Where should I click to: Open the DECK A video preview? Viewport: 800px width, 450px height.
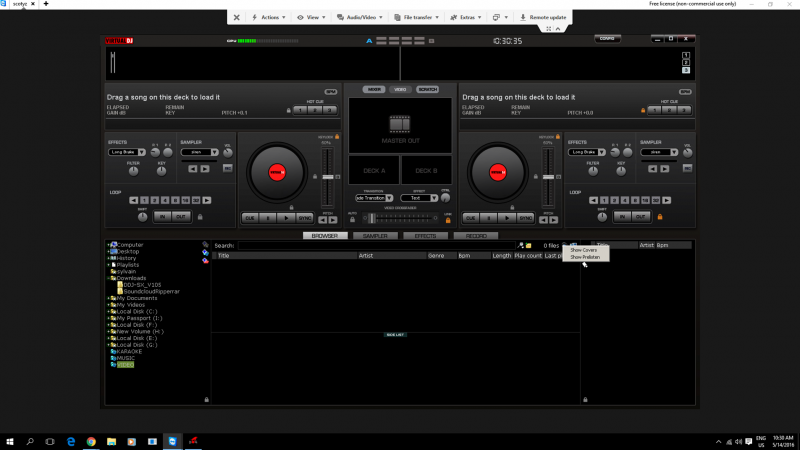374,170
